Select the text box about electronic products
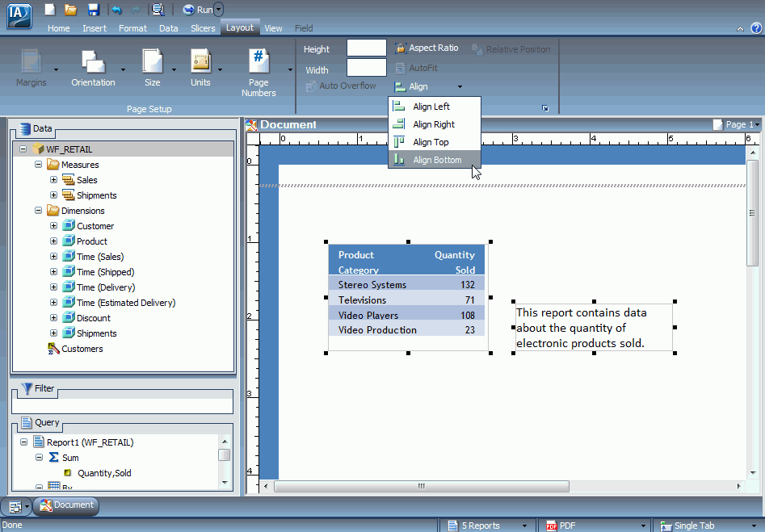 (594, 328)
